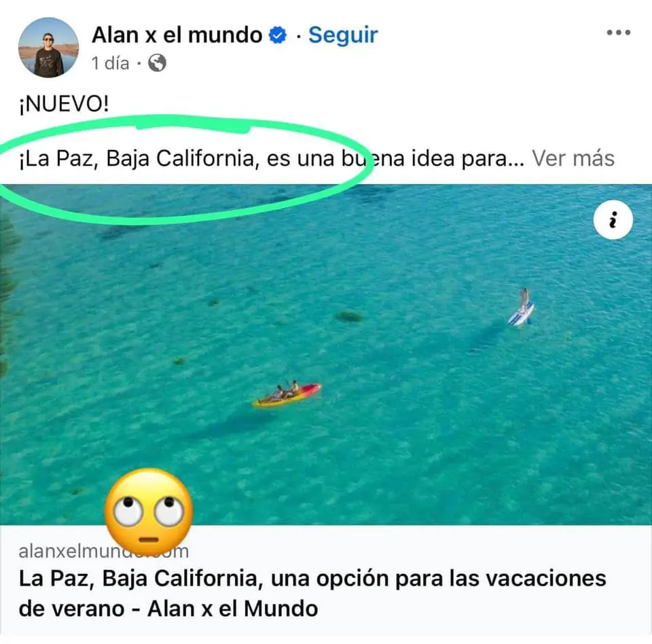This screenshot has width=652, height=644.
Task: Click the La Paz, Baja California caption text
Action: coord(271,158)
